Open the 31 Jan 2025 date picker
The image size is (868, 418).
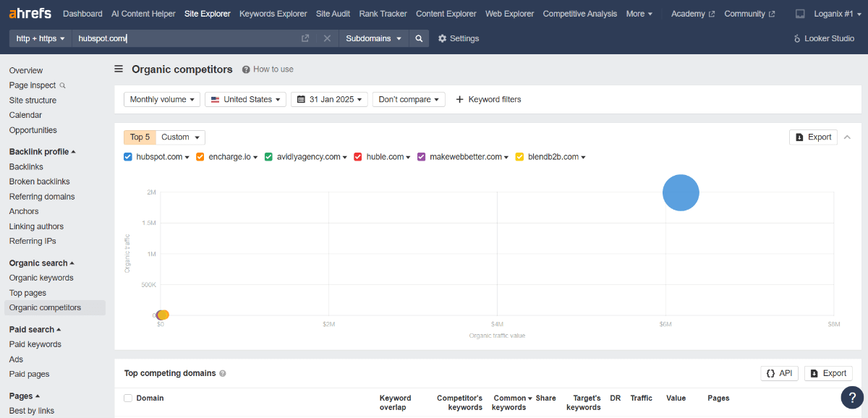tap(329, 99)
